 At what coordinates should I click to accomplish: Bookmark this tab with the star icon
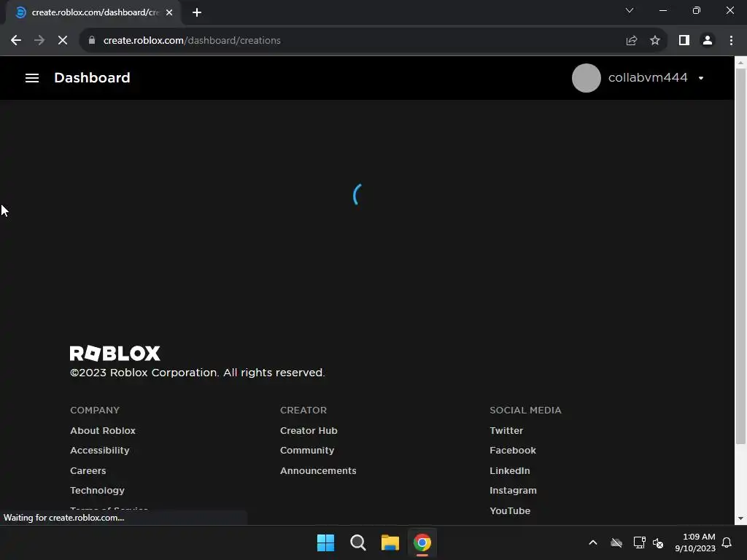[x=655, y=41]
